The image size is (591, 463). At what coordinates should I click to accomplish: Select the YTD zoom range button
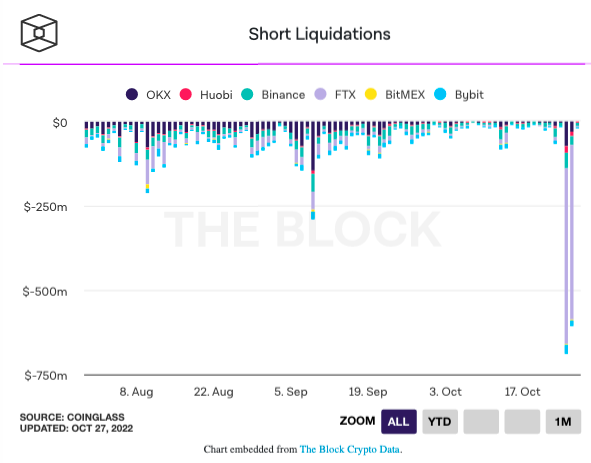coord(440,422)
